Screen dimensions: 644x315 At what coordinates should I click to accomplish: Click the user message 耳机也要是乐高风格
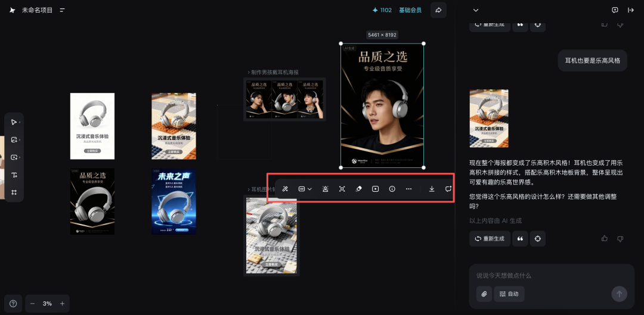[593, 61]
